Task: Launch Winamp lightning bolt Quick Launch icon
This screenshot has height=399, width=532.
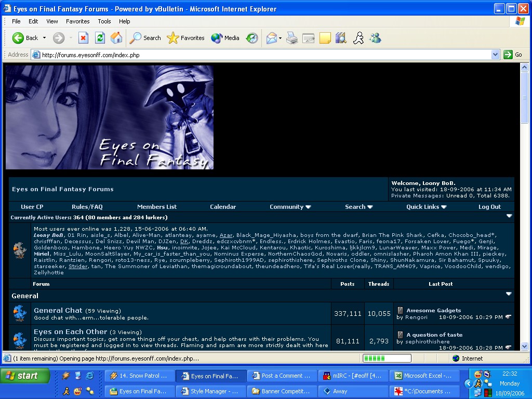Action: [66, 375]
